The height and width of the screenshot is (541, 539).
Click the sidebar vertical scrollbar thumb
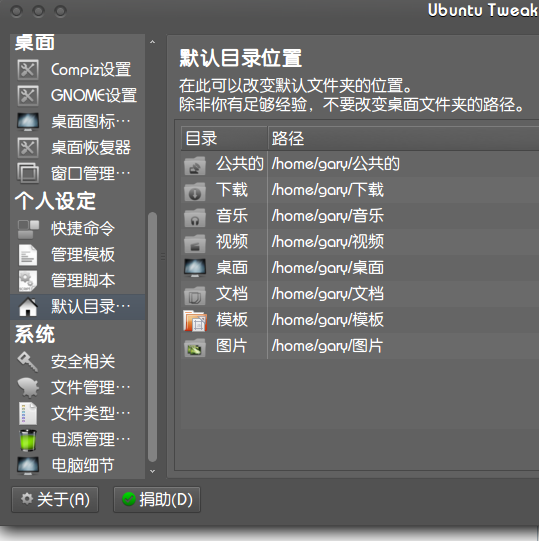[153, 337]
